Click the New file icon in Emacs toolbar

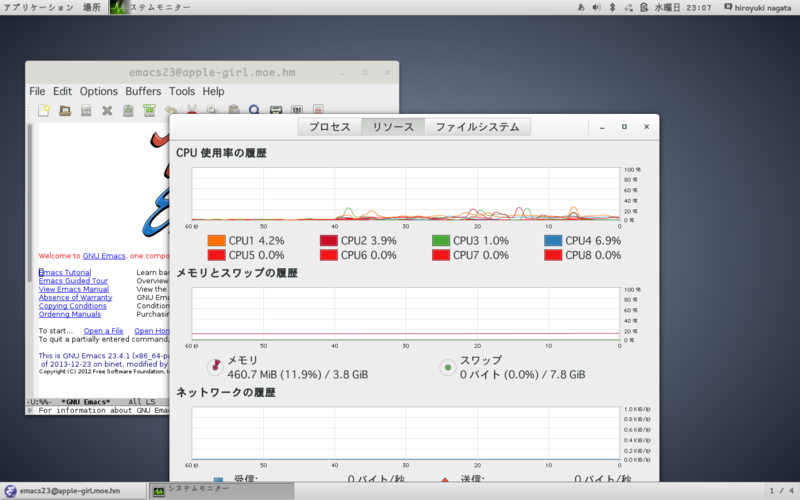[44, 110]
